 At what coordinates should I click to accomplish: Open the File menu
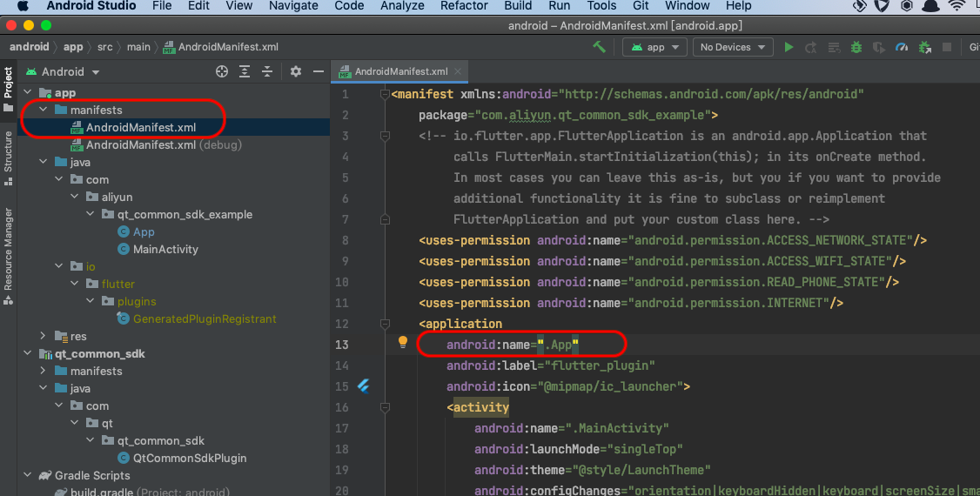pyautogui.click(x=162, y=5)
